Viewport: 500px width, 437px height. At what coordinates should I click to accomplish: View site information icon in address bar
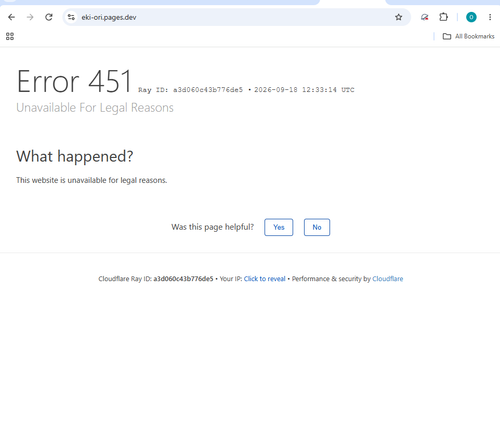pos(71,17)
